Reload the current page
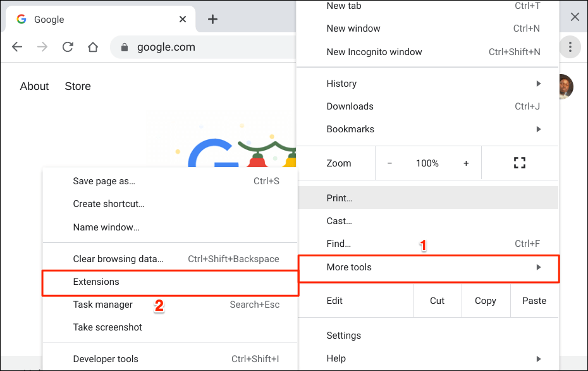 tap(68, 47)
